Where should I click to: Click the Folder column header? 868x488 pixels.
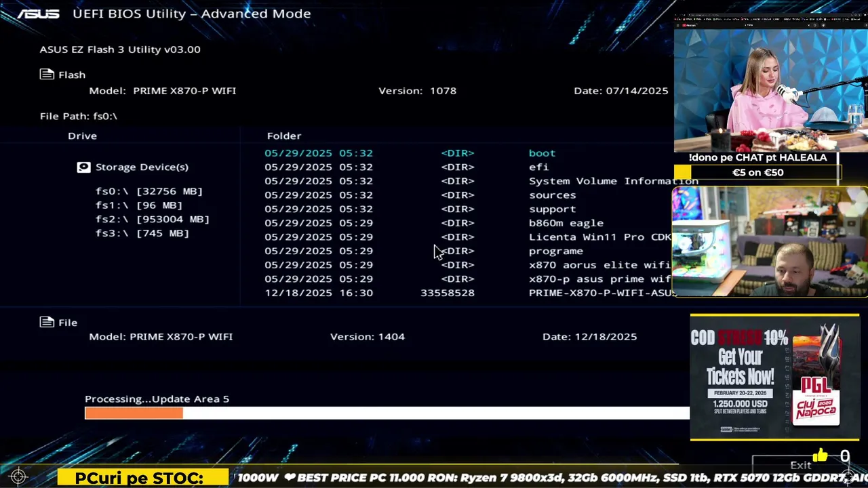coord(284,136)
